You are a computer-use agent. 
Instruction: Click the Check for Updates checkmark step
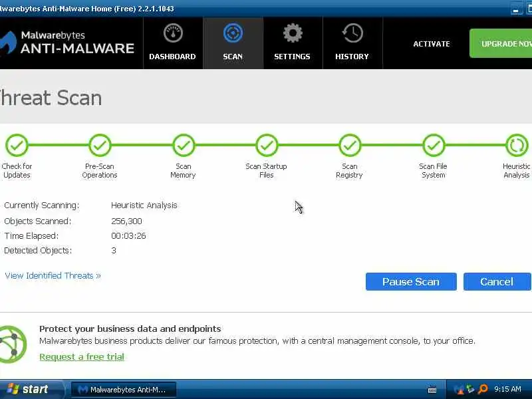(x=16, y=146)
